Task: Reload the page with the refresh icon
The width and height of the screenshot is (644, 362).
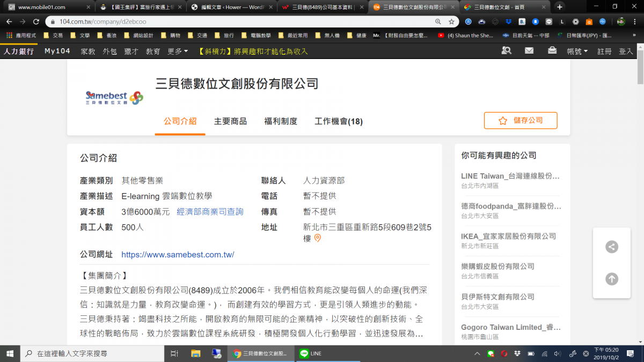Action: pos(36,21)
